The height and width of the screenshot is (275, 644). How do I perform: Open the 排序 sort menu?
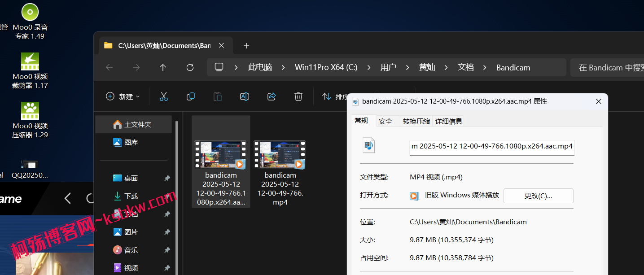[336, 96]
